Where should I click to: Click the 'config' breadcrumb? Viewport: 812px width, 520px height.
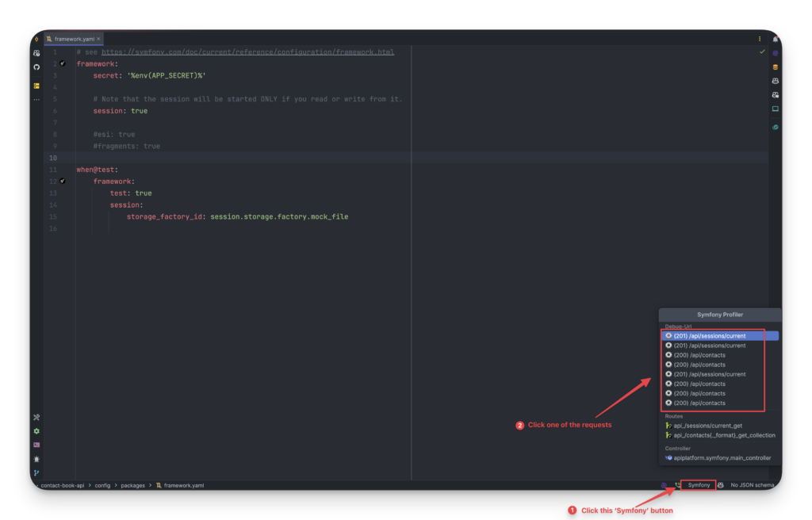(x=102, y=485)
